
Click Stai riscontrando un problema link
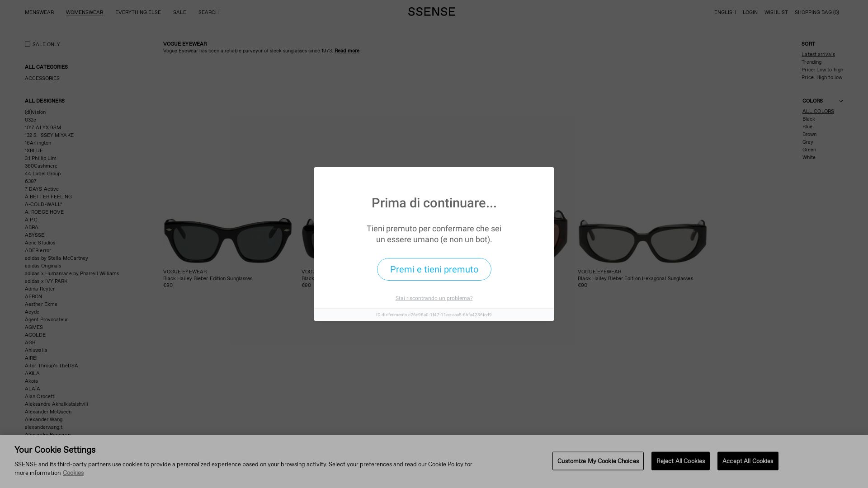pyautogui.click(x=434, y=298)
